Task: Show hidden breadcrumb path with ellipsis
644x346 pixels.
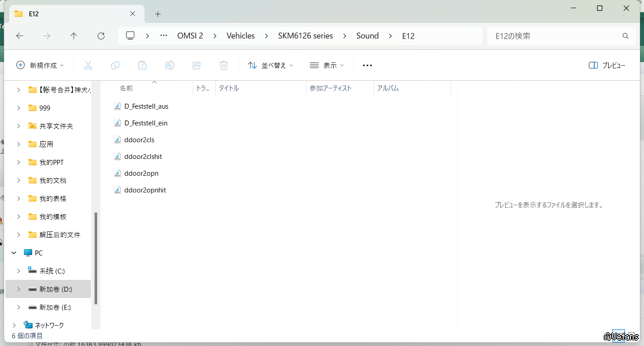Action: (x=164, y=36)
